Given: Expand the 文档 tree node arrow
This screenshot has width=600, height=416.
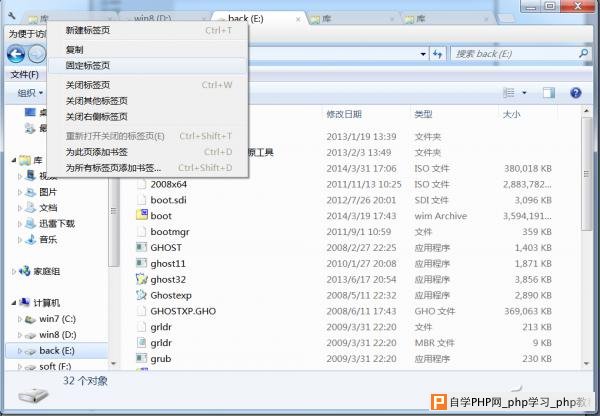Looking at the screenshot, I should 20,208.
